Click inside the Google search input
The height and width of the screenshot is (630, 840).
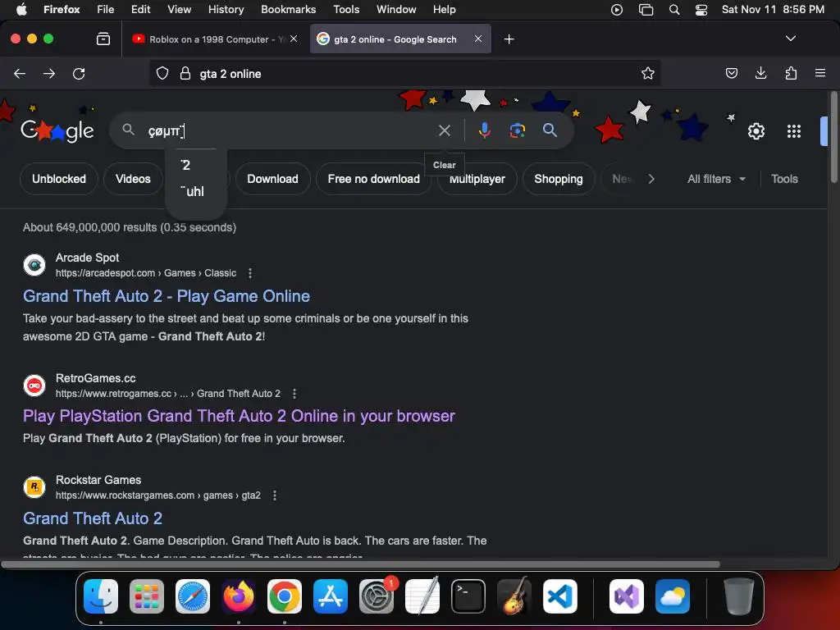(x=290, y=130)
